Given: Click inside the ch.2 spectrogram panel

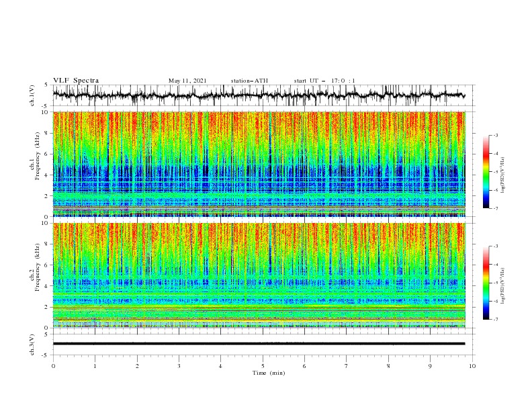Looking at the screenshot, I should (x=259, y=275).
